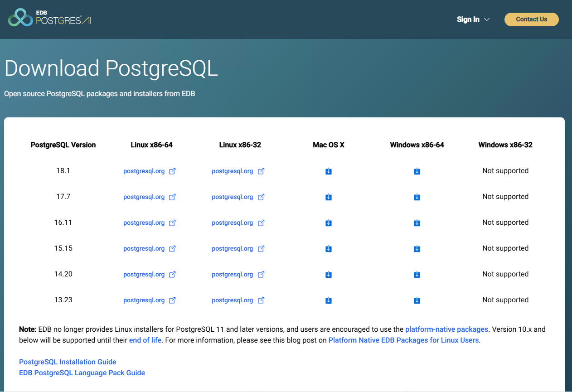Click external-link icon for 17.7 Linux x86-32
572x392 pixels.
coord(261,197)
